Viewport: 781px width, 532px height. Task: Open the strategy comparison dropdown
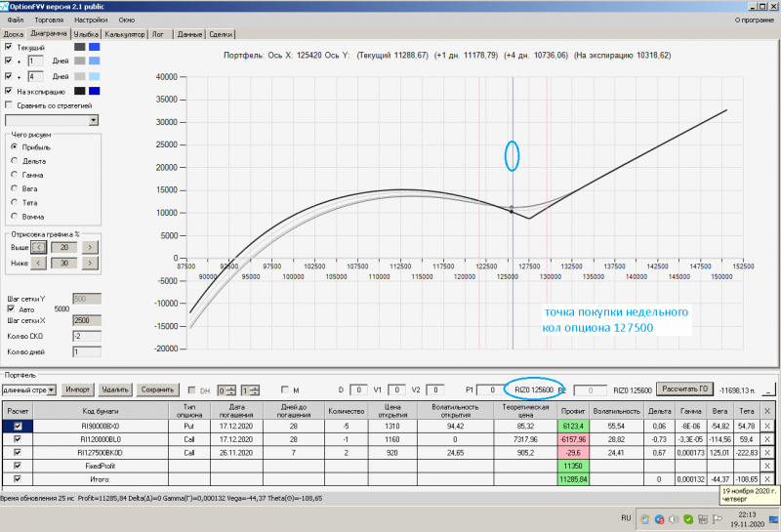[x=94, y=120]
